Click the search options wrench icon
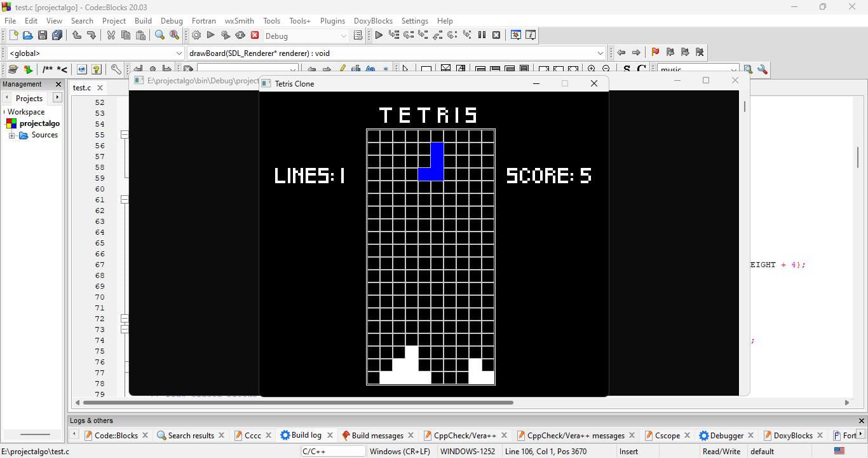The image size is (868, 458). pos(763,70)
